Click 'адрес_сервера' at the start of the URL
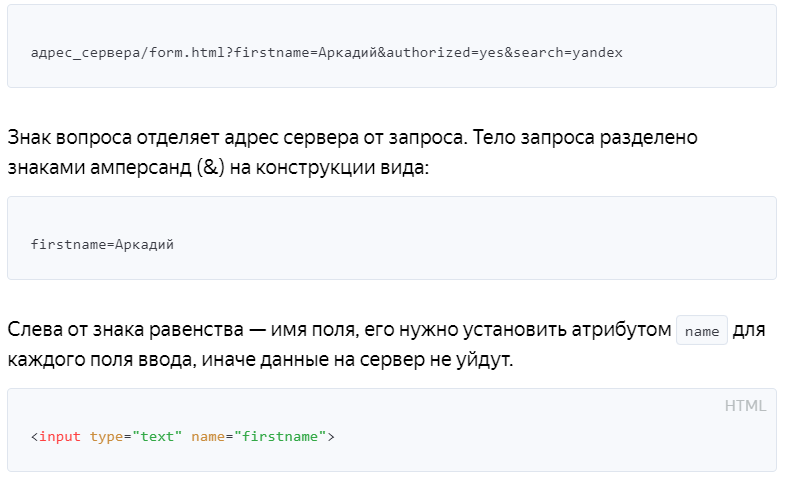Screen dimensions: 786x484 [85, 53]
